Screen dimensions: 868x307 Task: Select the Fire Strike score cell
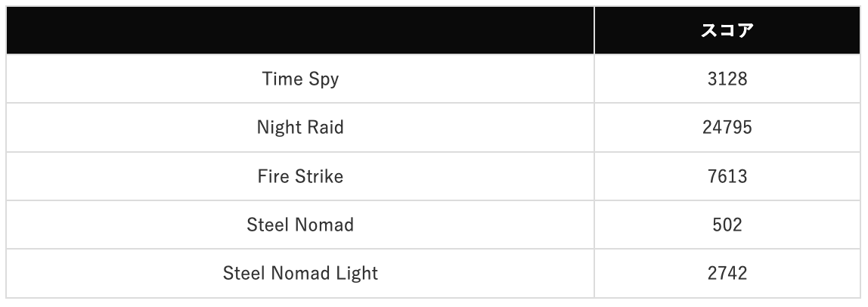[x=727, y=176]
